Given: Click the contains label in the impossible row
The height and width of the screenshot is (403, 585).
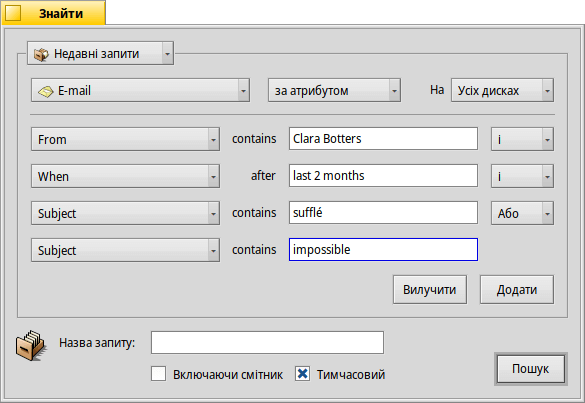Looking at the screenshot, I should click(254, 250).
